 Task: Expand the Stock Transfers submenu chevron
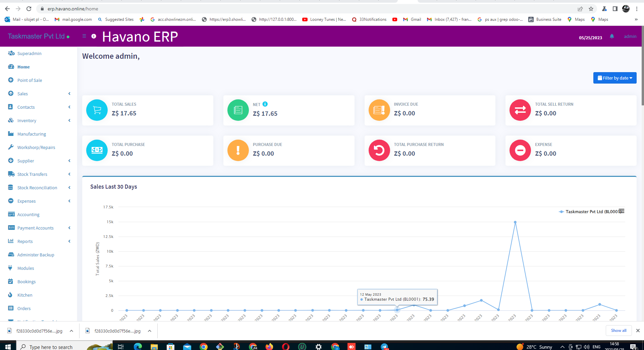click(x=69, y=174)
